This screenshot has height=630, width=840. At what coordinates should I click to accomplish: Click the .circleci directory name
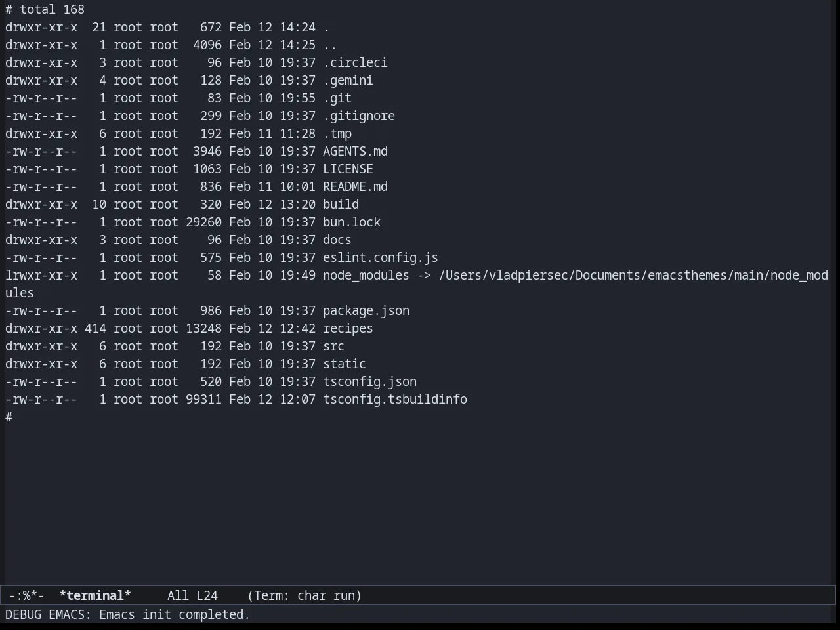click(x=355, y=62)
